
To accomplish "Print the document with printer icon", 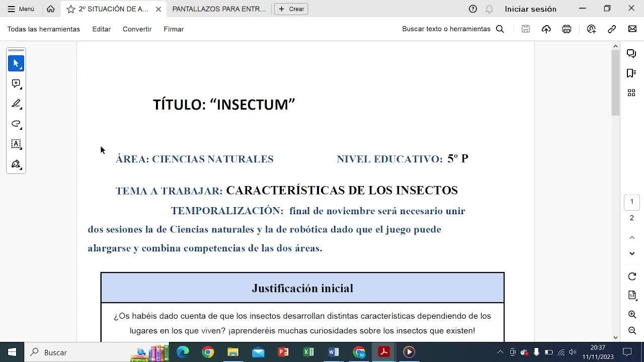I will 567,29.
